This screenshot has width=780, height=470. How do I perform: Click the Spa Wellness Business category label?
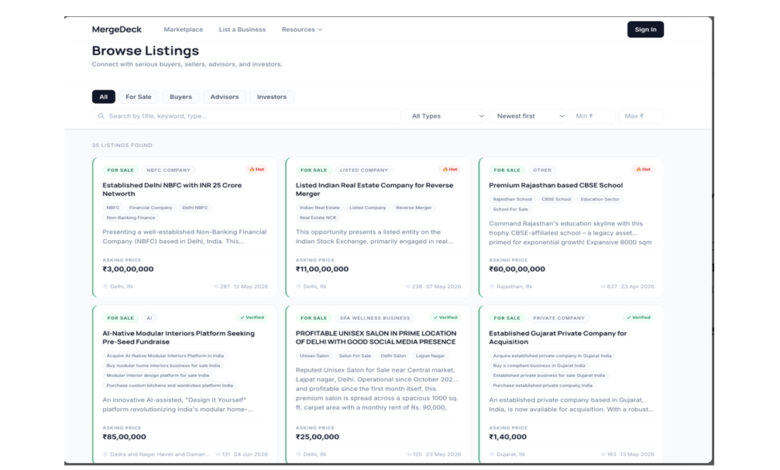375,318
